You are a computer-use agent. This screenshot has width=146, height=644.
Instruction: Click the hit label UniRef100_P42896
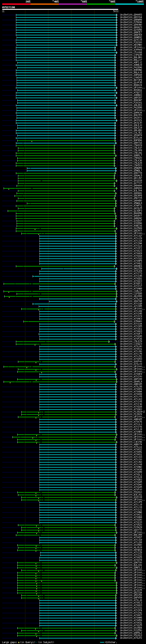pos(131,67)
